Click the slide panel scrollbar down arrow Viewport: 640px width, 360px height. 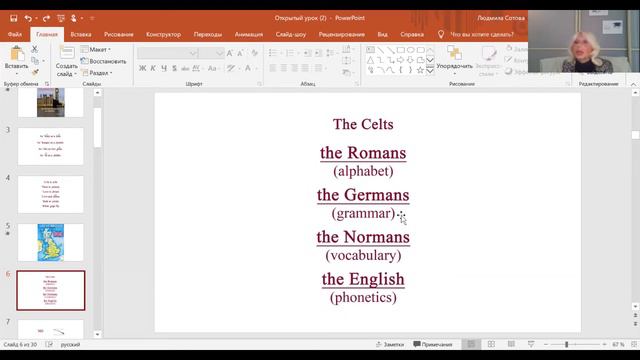coord(97,334)
